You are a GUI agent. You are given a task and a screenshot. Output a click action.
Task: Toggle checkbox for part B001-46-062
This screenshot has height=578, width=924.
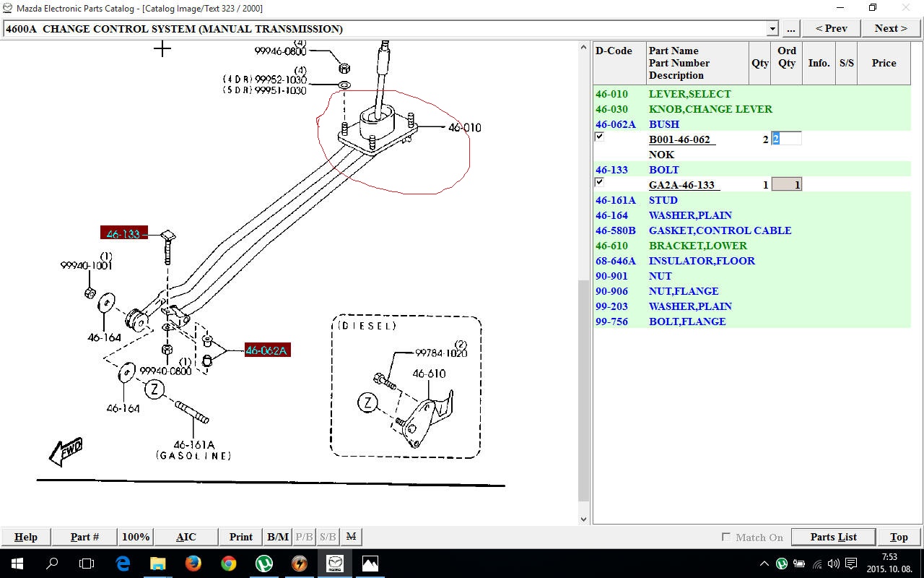pyautogui.click(x=598, y=137)
